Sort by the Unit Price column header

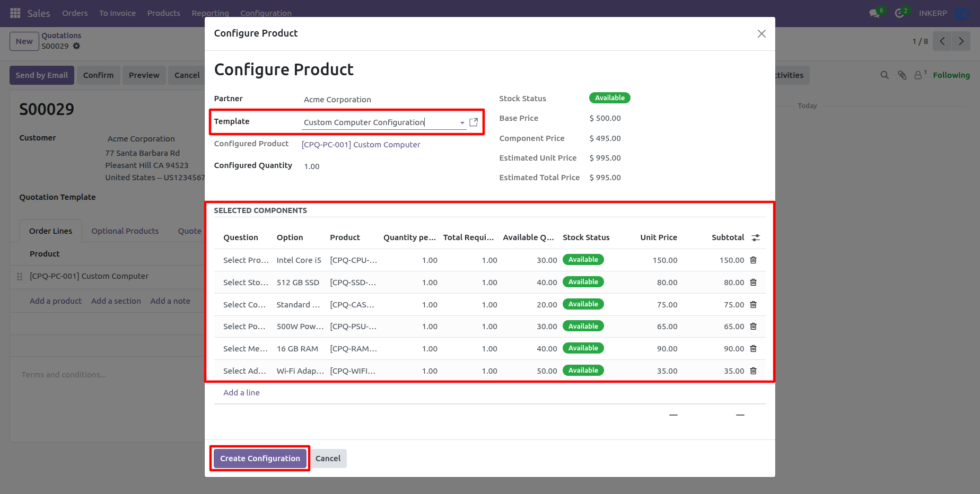[x=659, y=237]
